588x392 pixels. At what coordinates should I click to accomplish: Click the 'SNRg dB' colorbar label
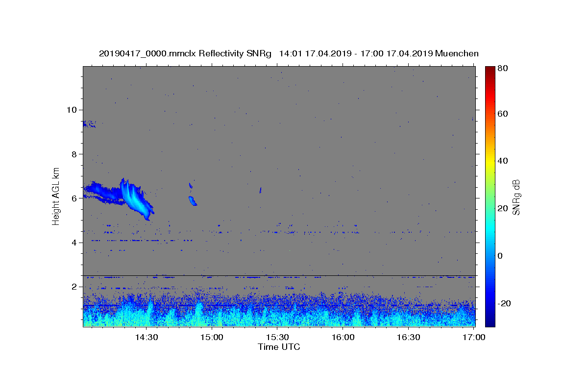click(x=515, y=196)
